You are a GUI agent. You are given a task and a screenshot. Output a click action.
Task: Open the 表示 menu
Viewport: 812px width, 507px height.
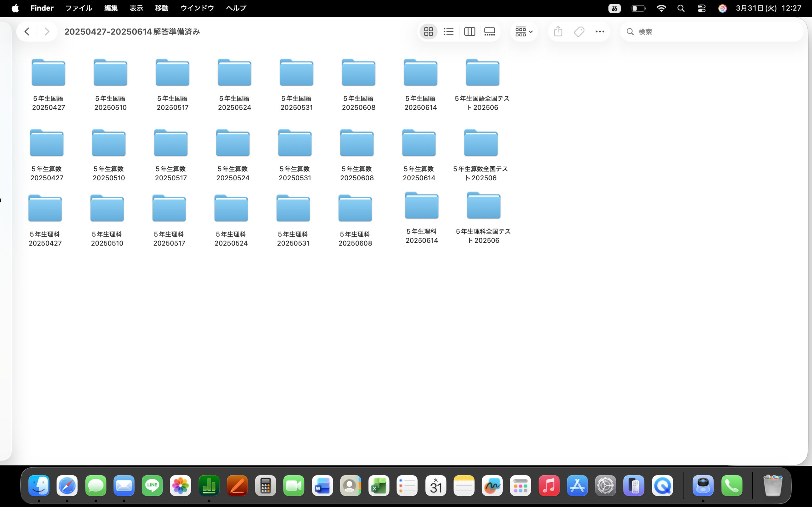coord(136,8)
